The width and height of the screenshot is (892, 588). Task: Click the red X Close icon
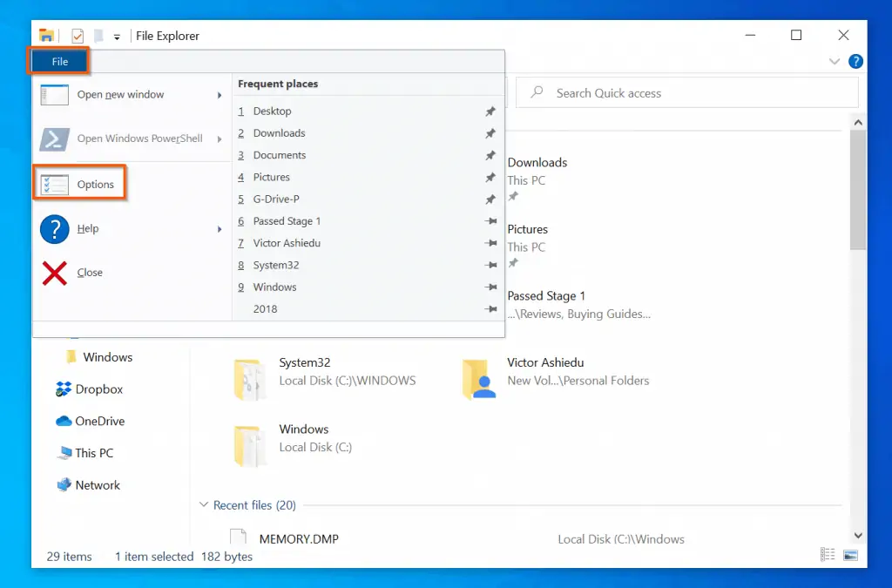pyautogui.click(x=55, y=273)
